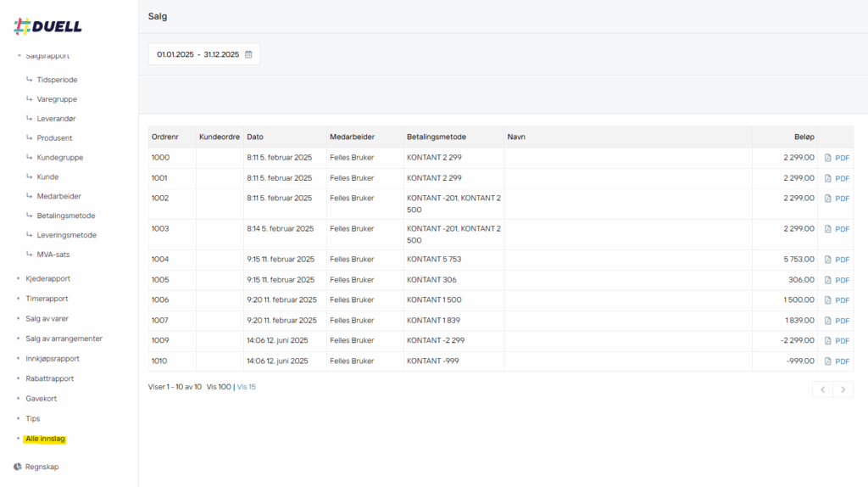
Task: Click the Duell logo
Action: [x=48, y=26]
